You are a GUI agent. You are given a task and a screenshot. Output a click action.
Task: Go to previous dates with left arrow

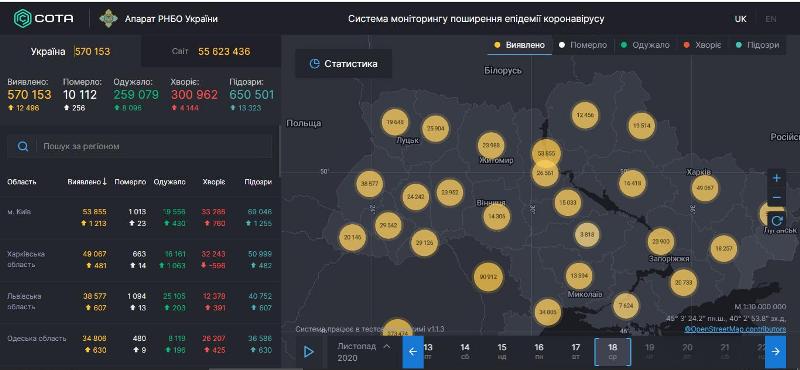pos(413,352)
